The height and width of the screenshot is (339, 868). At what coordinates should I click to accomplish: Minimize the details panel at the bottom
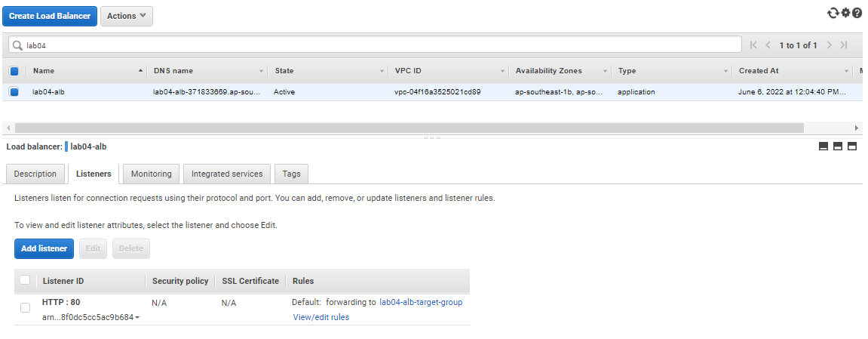click(824, 146)
